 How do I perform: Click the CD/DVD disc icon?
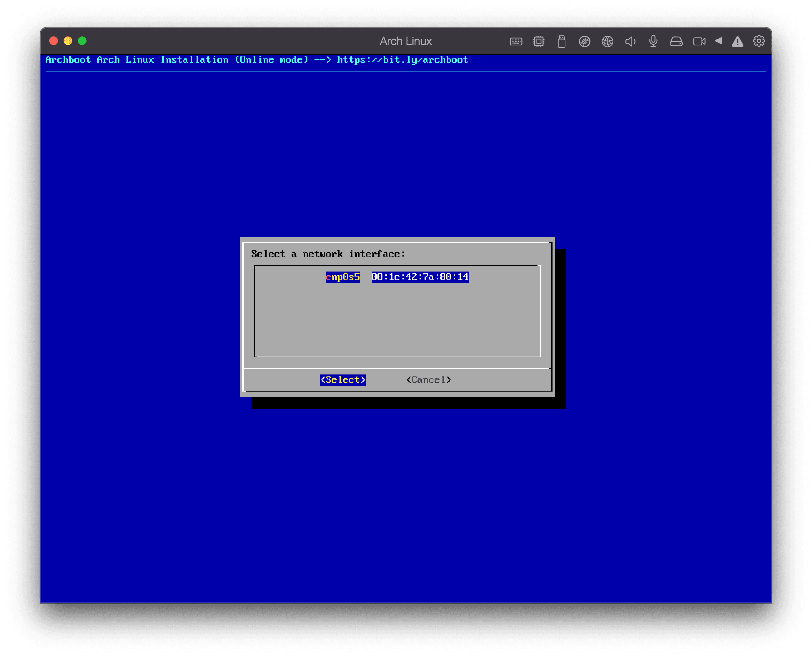pyautogui.click(x=584, y=41)
